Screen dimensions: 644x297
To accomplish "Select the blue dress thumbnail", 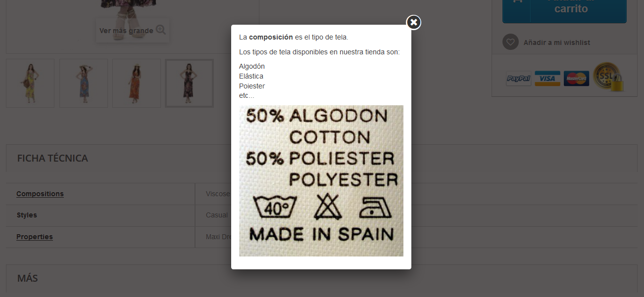I will (x=84, y=83).
